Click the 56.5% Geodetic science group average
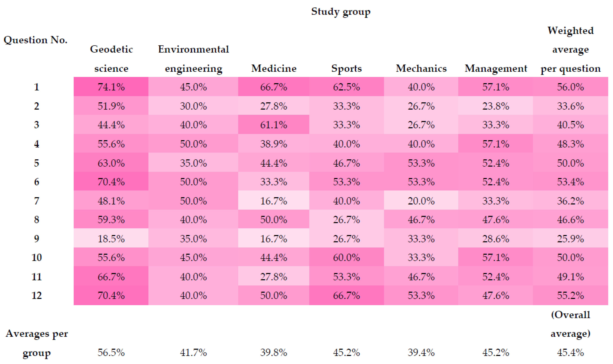613x364 pixels. point(111,353)
